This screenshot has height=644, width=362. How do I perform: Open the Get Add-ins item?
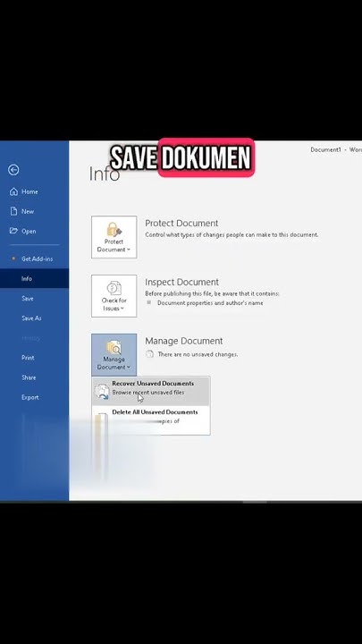coord(35,258)
